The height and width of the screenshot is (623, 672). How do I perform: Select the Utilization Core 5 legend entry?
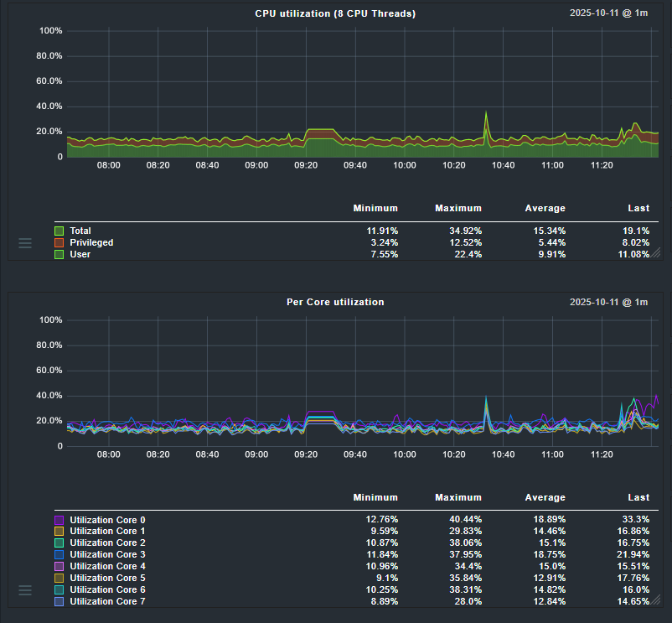coord(107,579)
